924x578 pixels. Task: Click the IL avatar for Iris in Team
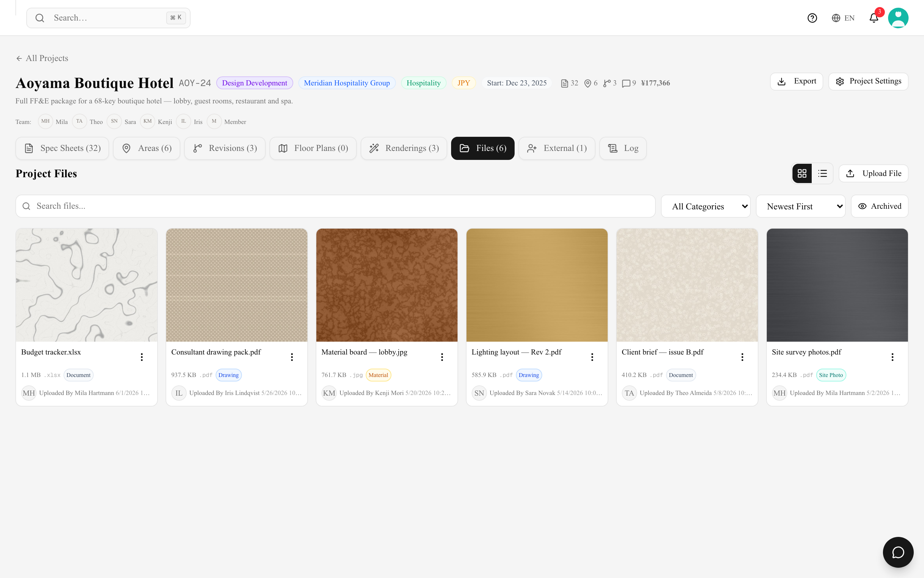click(x=184, y=121)
